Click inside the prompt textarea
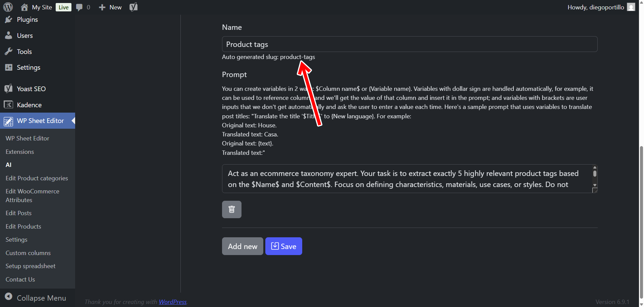Image resolution: width=644 pixels, height=307 pixels. click(406, 179)
